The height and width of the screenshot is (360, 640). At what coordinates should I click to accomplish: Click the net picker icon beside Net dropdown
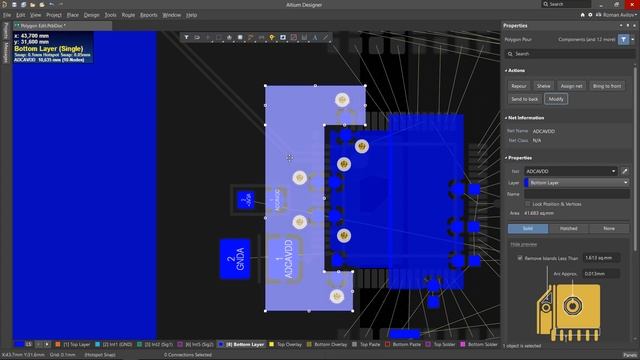(x=624, y=171)
